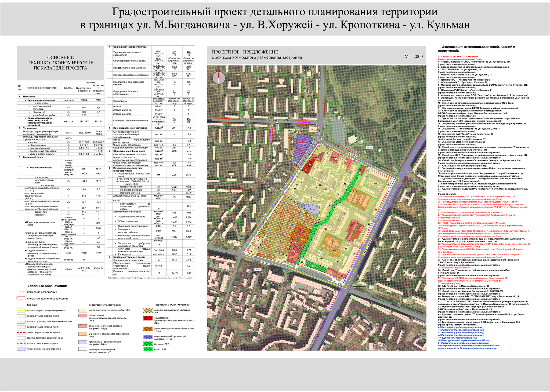Click explication entry 50 Многоуровневый гараж-стоянка

click(464, 340)
